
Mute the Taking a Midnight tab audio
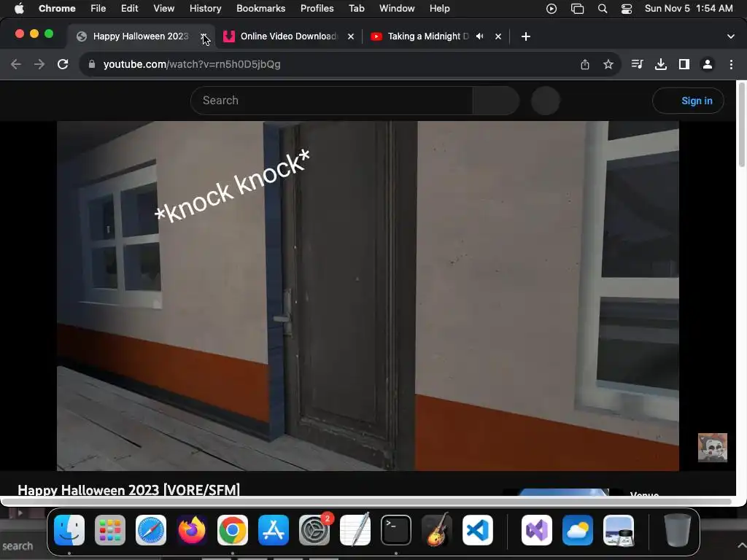click(x=480, y=36)
